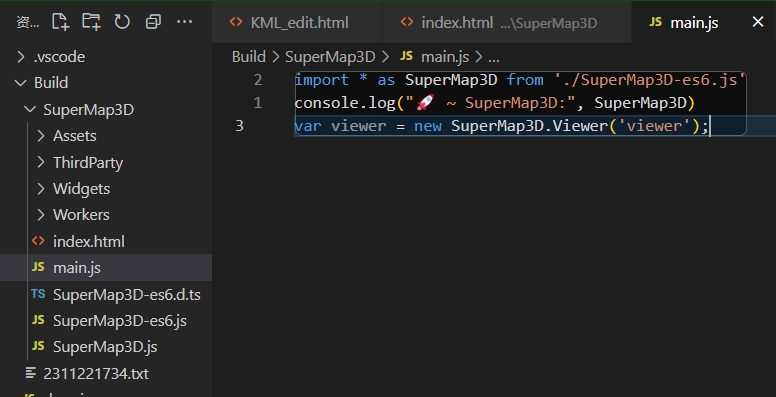Open SuperMap3D-es6.d.ts TypeScript file
Viewport: 776px width, 397px height.
pos(106,295)
